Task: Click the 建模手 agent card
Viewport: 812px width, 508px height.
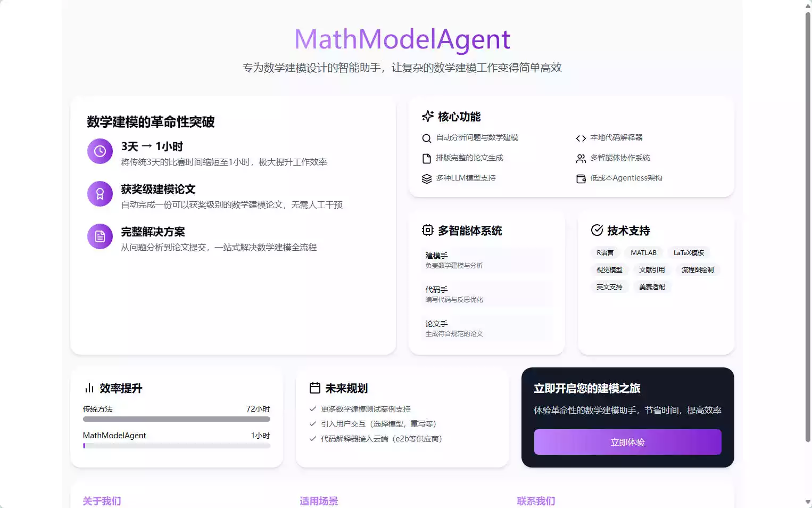Action: coord(486,260)
